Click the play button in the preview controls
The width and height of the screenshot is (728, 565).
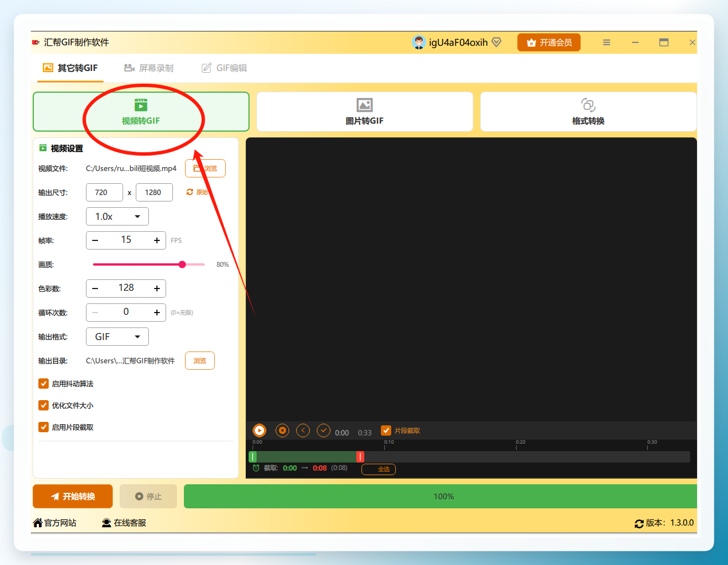[259, 430]
